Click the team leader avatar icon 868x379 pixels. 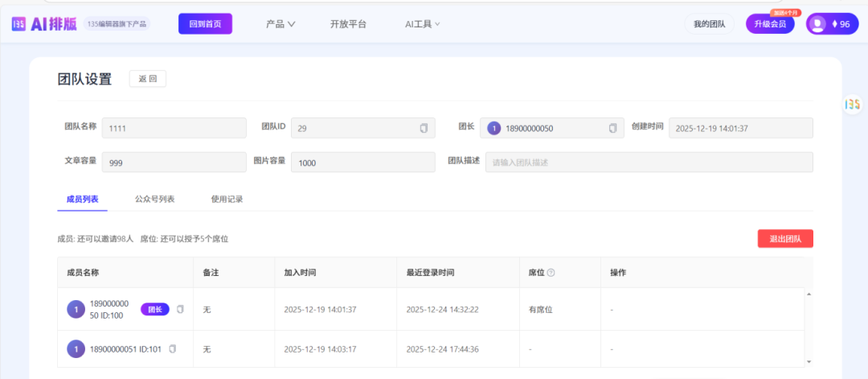(493, 128)
